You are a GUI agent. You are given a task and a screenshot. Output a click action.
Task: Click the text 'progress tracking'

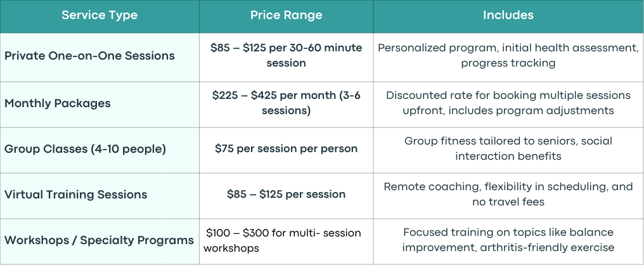point(508,63)
